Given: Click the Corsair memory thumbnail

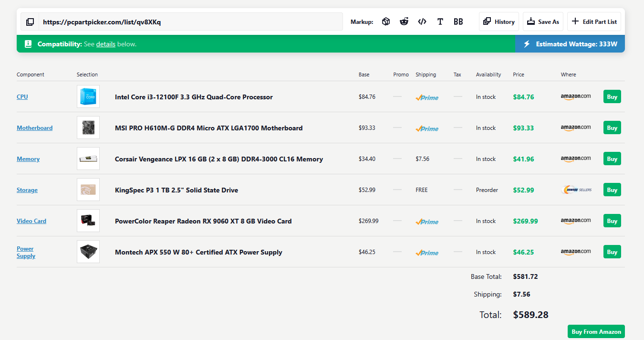Looking at the screenshot, I should (x=88, y=159).
